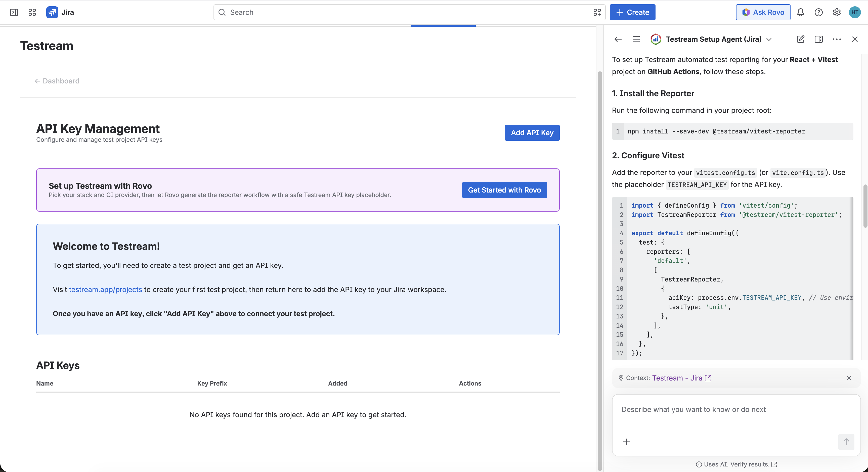Go back to Dashboard link
The width and height of the screenshot is (868, 472).
57,81
